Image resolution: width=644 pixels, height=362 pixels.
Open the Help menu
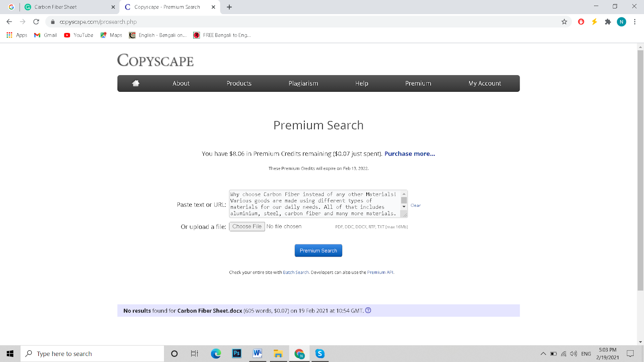click(x=361, y=83)
